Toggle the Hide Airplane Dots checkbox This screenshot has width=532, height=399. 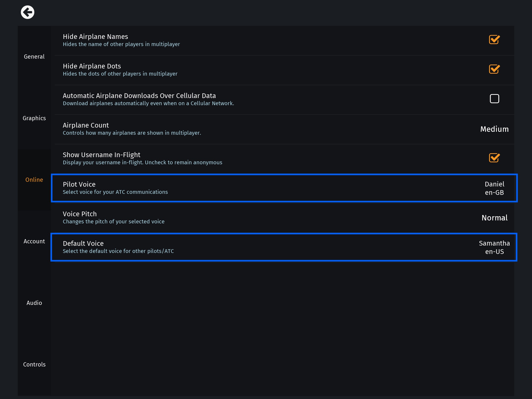(x=494, y=69)
